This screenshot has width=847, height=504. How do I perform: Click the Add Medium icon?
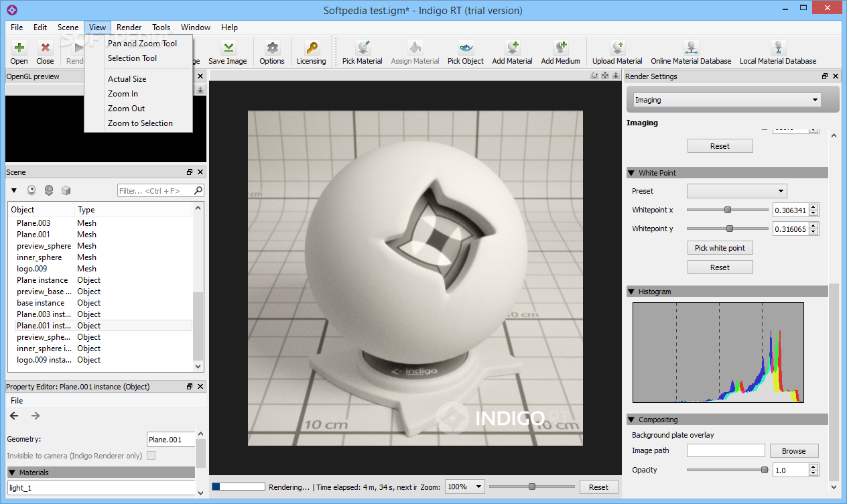561,48
